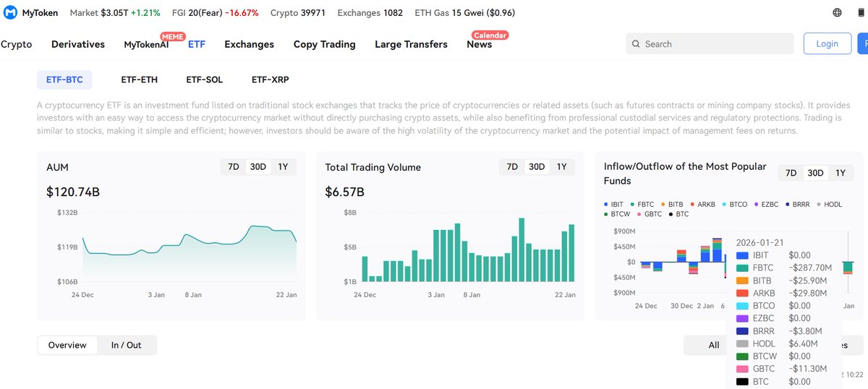Toggle the GBTC legend entry
The width and height of the screenshot is (868, 389).
[650, 214]
